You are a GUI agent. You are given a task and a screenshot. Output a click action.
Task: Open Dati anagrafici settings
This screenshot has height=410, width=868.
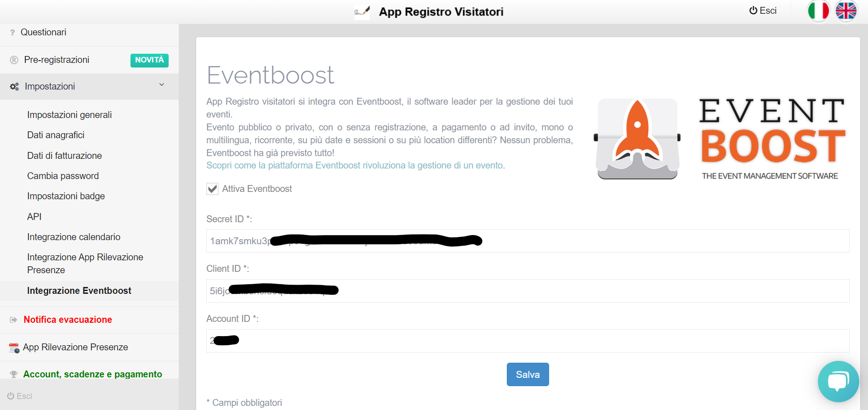(x=56, y=135)
